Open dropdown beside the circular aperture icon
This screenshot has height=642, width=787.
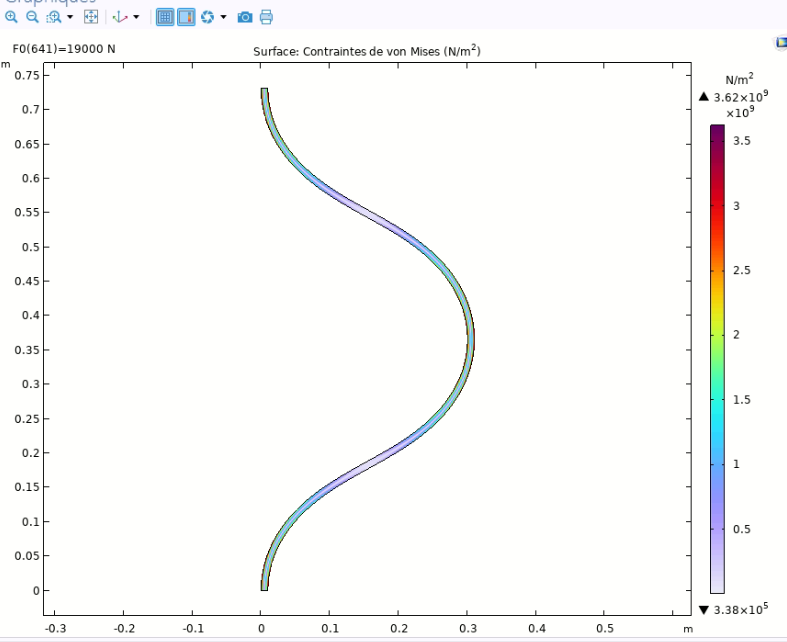tap(223, 17)
